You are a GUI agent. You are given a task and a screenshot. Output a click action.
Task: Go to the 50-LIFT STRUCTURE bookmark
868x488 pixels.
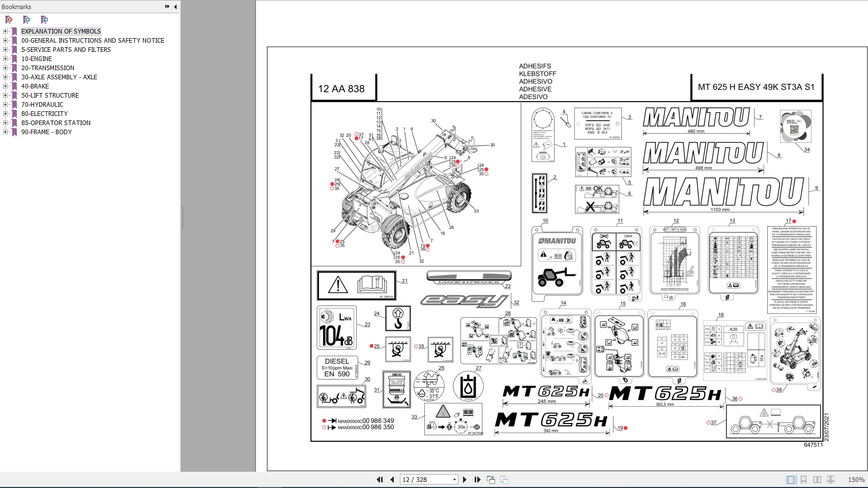click(50, 96)
